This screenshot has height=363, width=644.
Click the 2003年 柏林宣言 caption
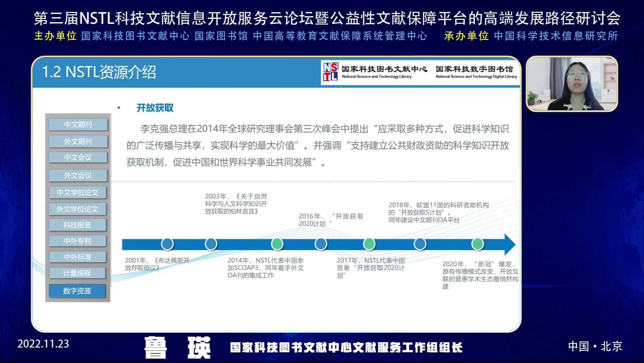coord(236,204)
